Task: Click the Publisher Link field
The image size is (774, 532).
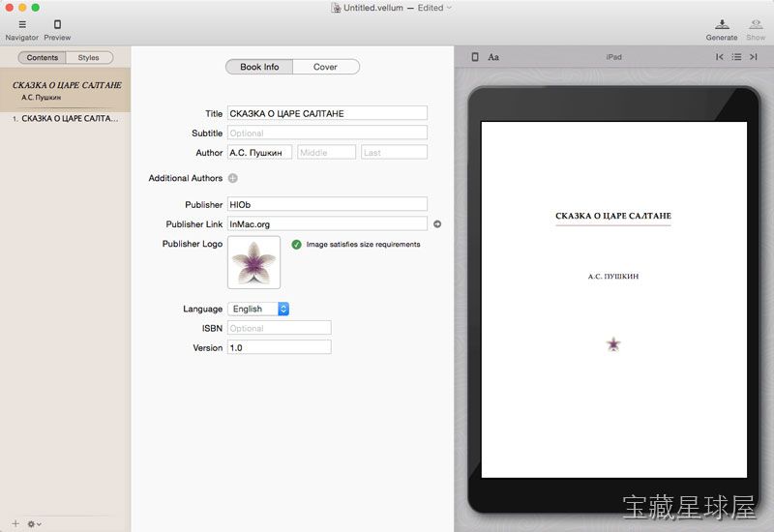Action: click(x=327, y=224)
